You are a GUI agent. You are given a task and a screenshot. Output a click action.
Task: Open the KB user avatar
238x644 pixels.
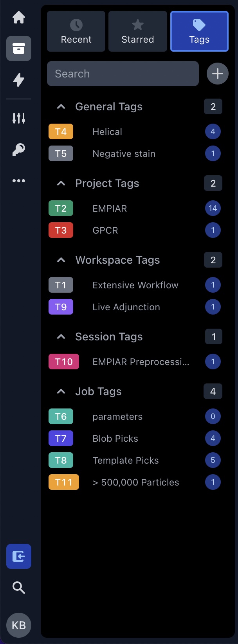[19, 625]
